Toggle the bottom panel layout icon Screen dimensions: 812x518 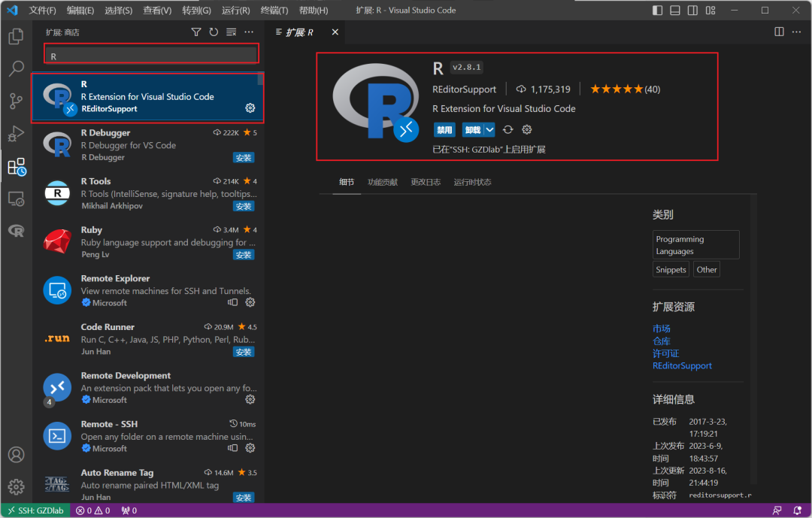pos(675,11)
